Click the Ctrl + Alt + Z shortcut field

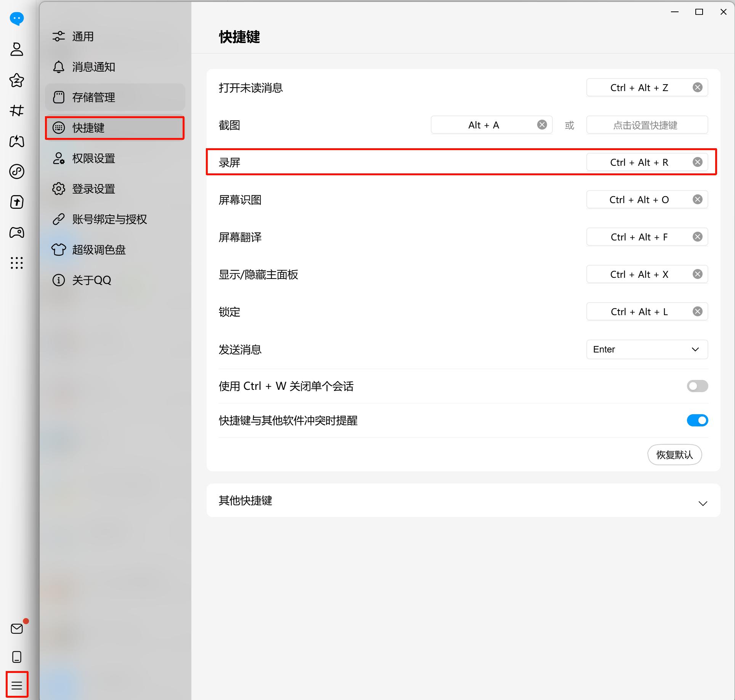point(639,88)
